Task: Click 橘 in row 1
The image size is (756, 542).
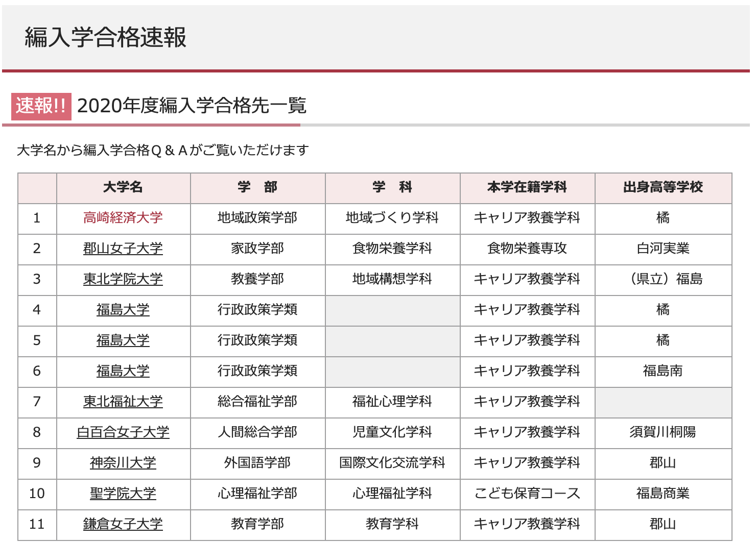Action: coord(663,218)
